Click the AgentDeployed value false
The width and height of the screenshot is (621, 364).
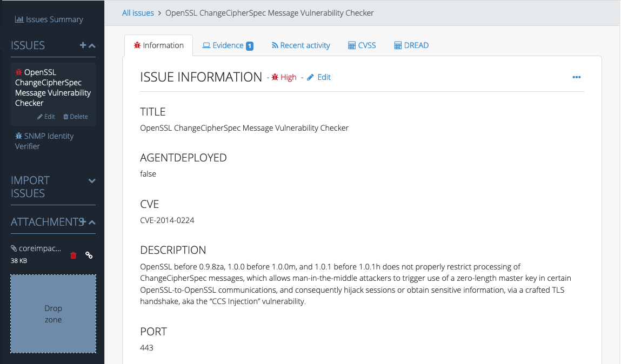pos(148,174)
